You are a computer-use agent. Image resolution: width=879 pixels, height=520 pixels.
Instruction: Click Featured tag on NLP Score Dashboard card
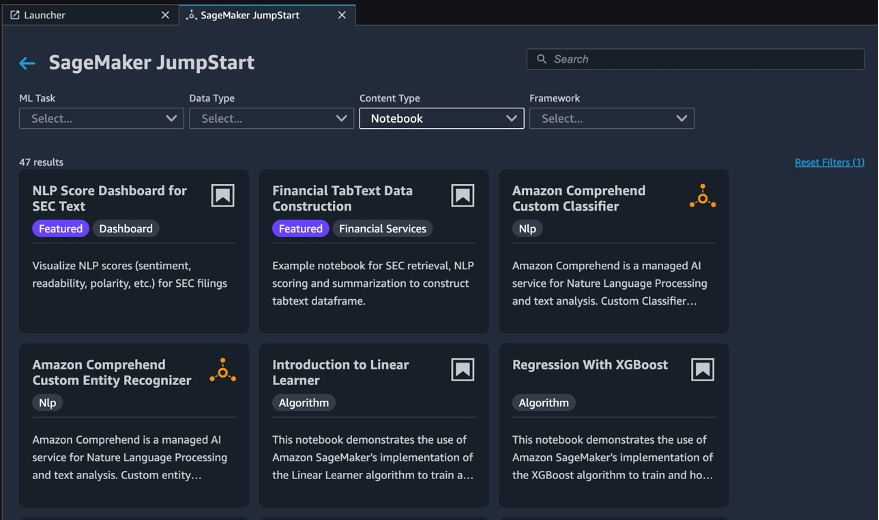61,229
